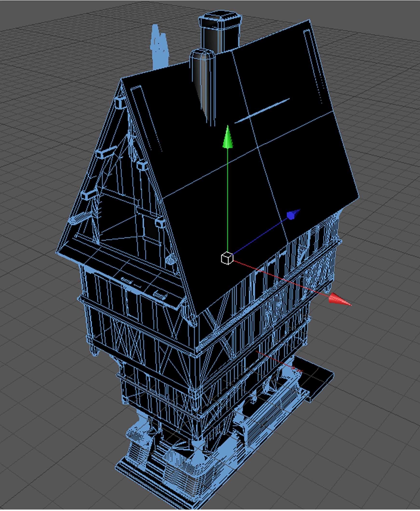Click the green Y-axis arrow of the gizmo

[x=228, y=137]
